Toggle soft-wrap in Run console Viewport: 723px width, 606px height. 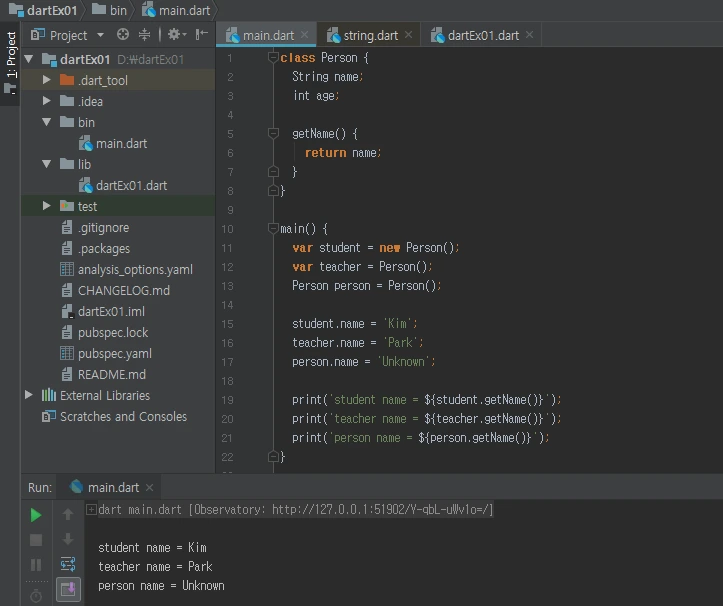click(x=68, y=565)
